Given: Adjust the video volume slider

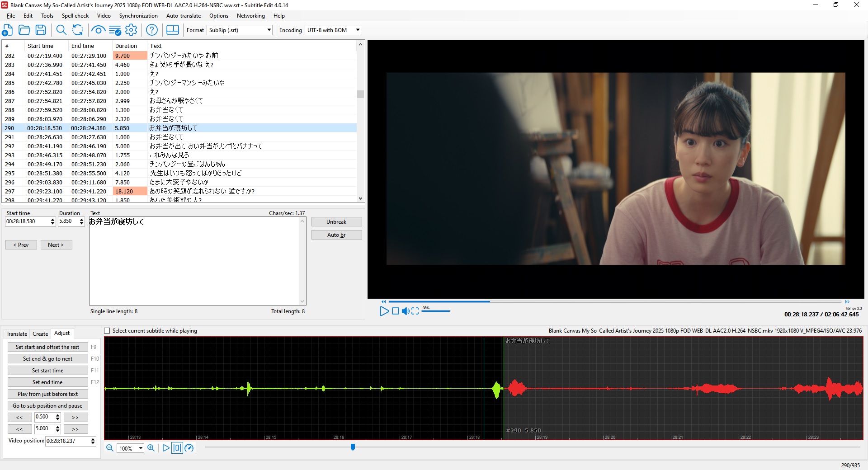Looking at the screenshot, I should 437,311.
